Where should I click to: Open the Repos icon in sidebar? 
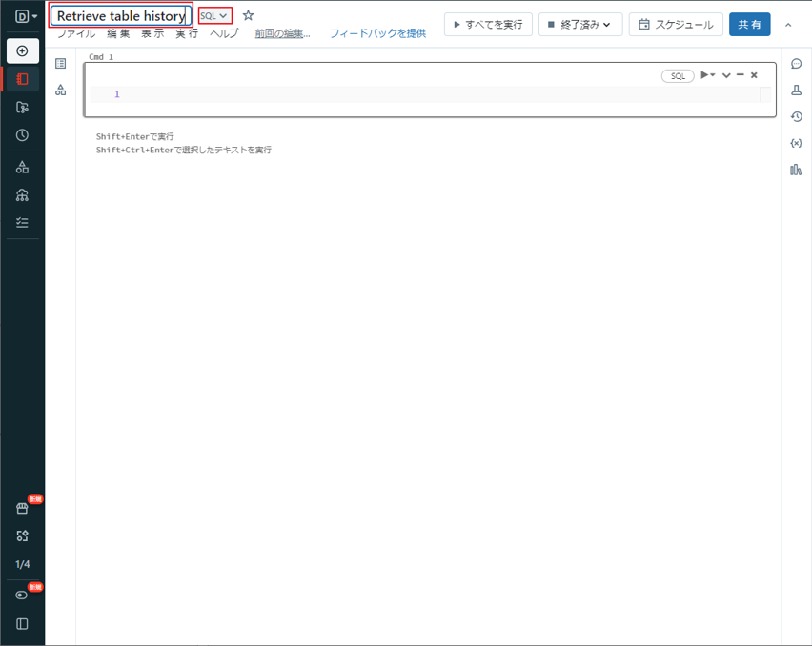click(x=22, y=107)
